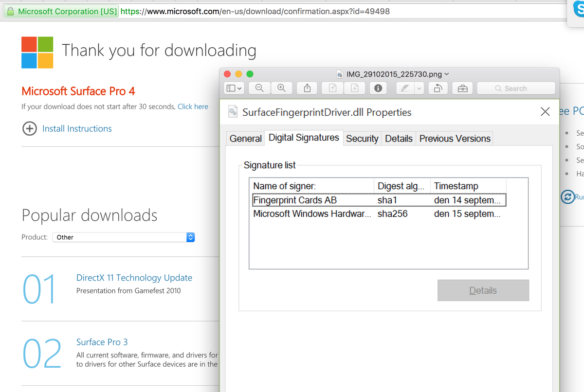Switch to the Details tab
This screenshot has height=392, width=584.
click(x=399, y=139)
